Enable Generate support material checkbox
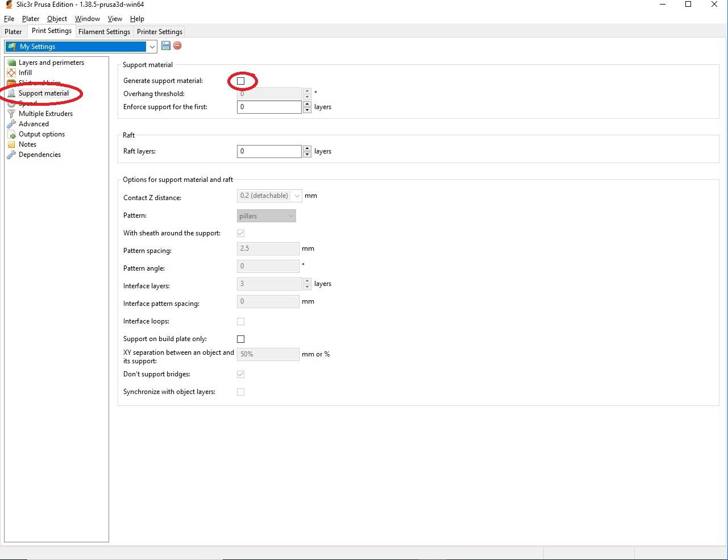This screenshot has width=728, height=560. point(240,81)
